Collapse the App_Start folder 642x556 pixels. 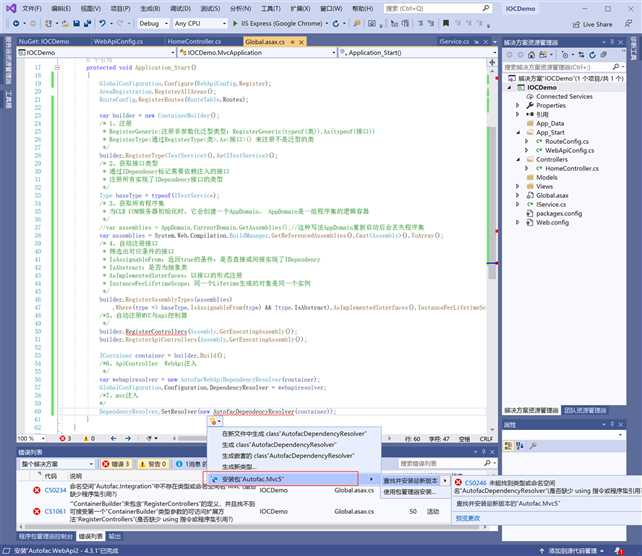tap(518, 133)
